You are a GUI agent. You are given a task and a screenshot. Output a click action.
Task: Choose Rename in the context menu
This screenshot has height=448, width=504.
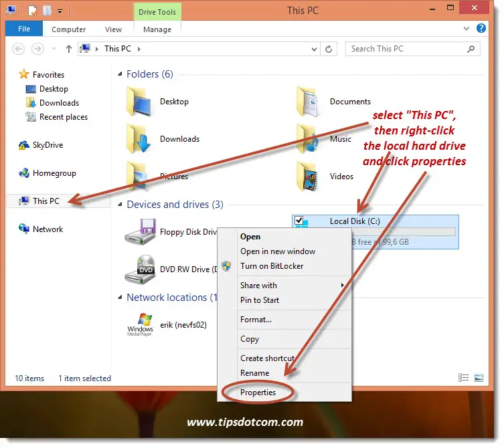(x=254, y=373)
